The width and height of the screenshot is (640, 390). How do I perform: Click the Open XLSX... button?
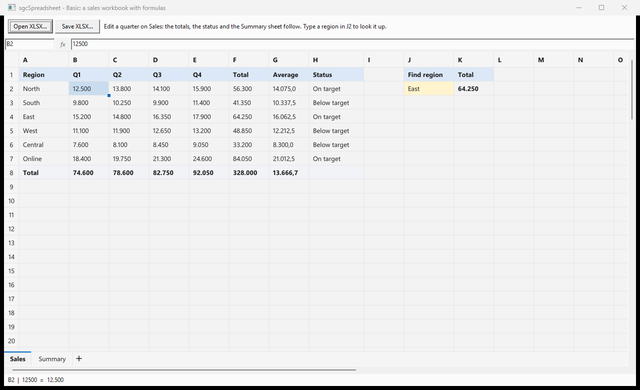coord(30,27)
